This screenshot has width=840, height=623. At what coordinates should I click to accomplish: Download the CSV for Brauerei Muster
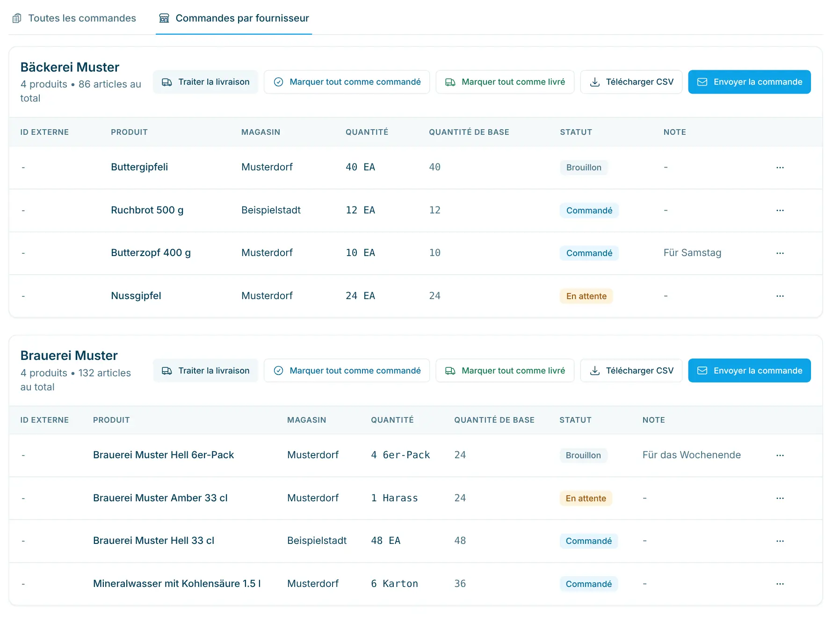pos(631,371)
